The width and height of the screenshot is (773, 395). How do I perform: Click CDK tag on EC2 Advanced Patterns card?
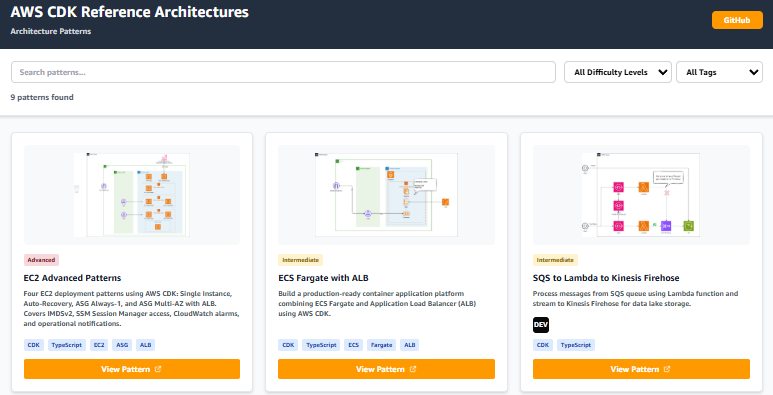point(34,345)
